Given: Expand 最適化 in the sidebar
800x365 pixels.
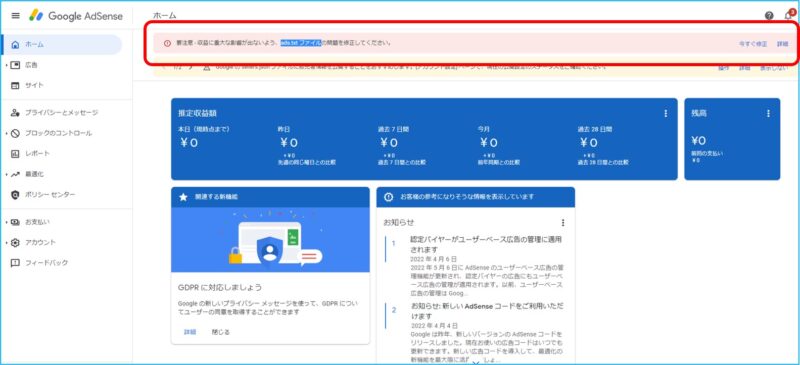Looking at the screenshot, I should pyautogui.click(x=6, y=174).
